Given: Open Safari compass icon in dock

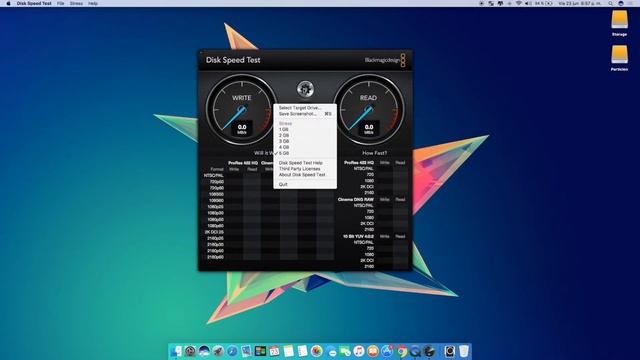Looking at the screenshot, I should pyautogui.click(x=232, y=351).
